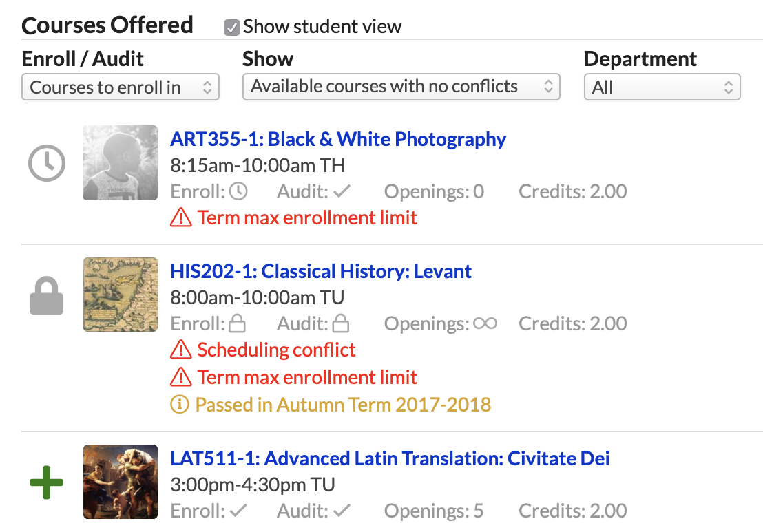Click the Audit lock icon for HIS202-1
This screenshot has height=532, width=763.
point(341,323)
